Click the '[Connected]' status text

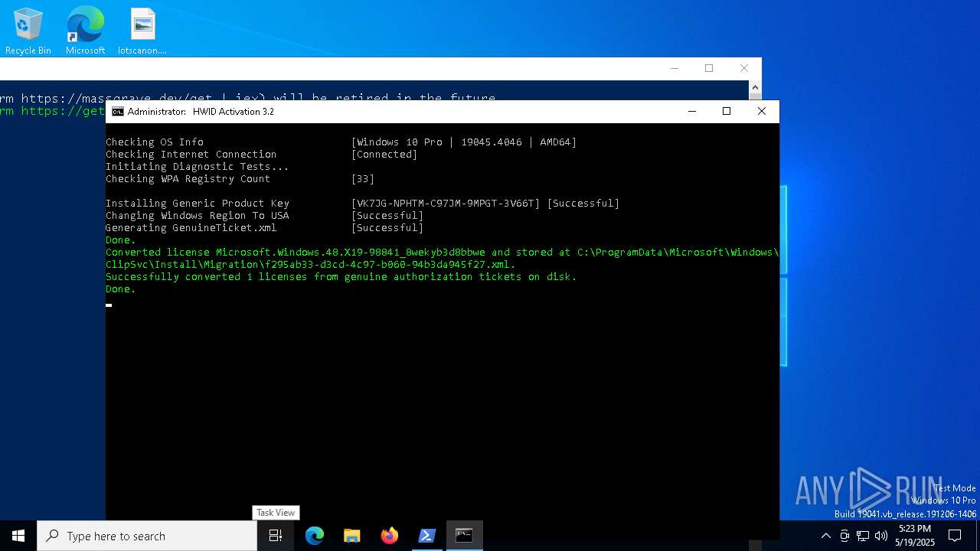point(384,155)
